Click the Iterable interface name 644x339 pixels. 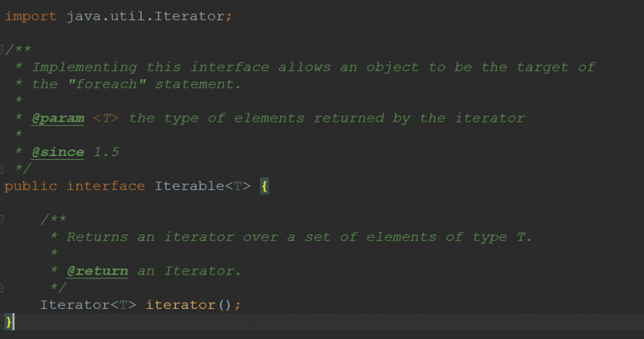pyautogui.click(x=189, y=186)
